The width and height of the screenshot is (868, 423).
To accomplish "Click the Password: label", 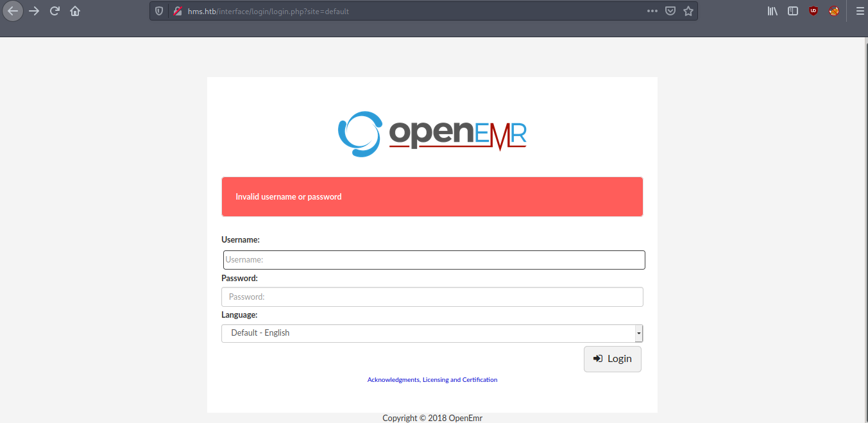I will pos(239,278).
